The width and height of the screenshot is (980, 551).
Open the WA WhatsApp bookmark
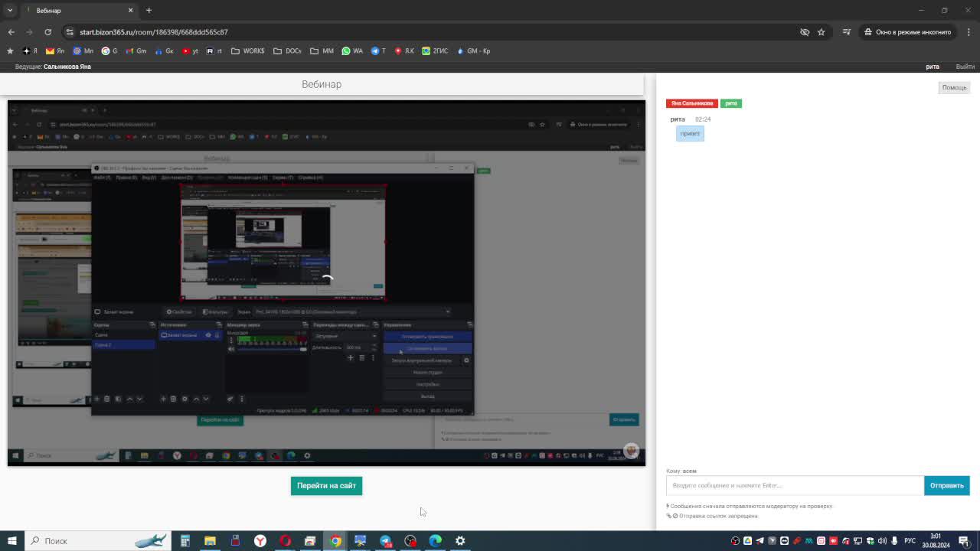(352, 51)
